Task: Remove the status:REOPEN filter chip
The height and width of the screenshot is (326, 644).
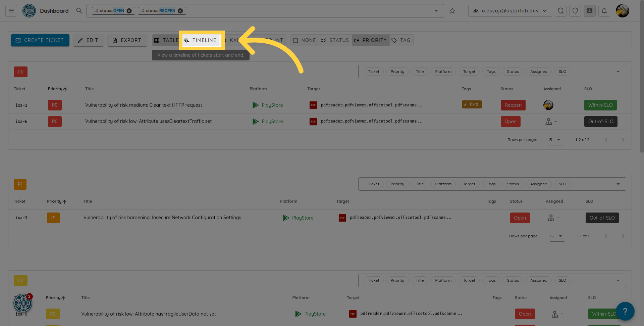Action: coord(180,11)
